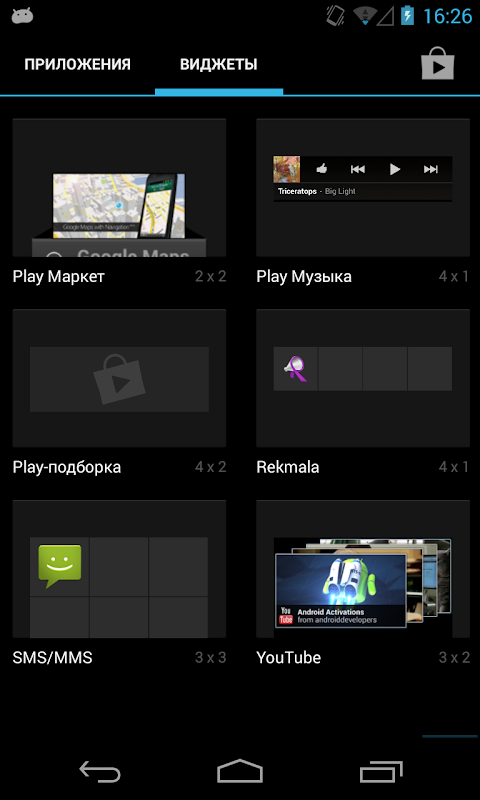The height and width of the screenshot is (800, 480).
Task: Tap the thumbs-up icon in music widget
Action: pos(321,169)
